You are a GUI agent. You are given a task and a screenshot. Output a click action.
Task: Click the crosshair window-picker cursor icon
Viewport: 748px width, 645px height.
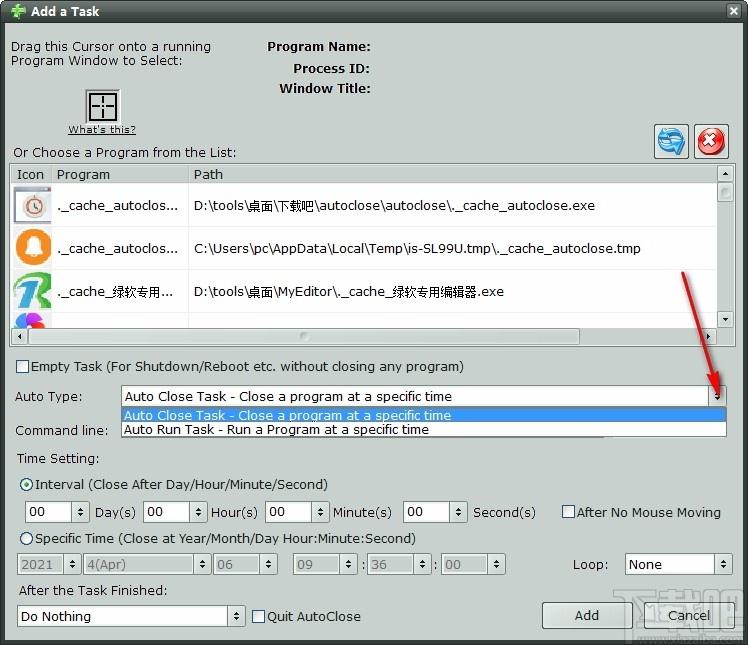click(103, 106)
